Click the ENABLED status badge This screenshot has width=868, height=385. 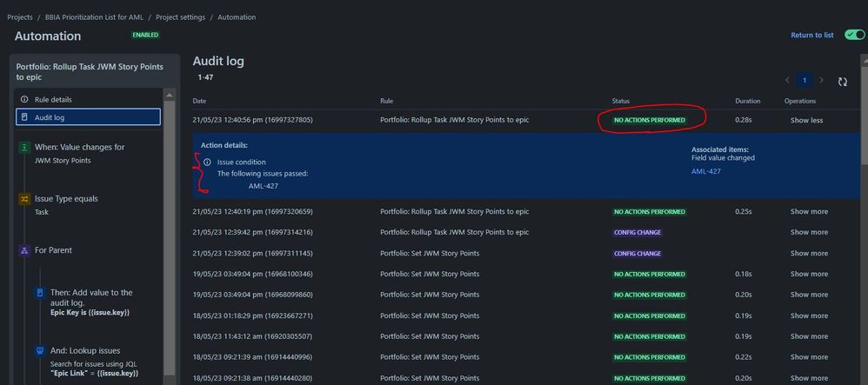[145, 35]
